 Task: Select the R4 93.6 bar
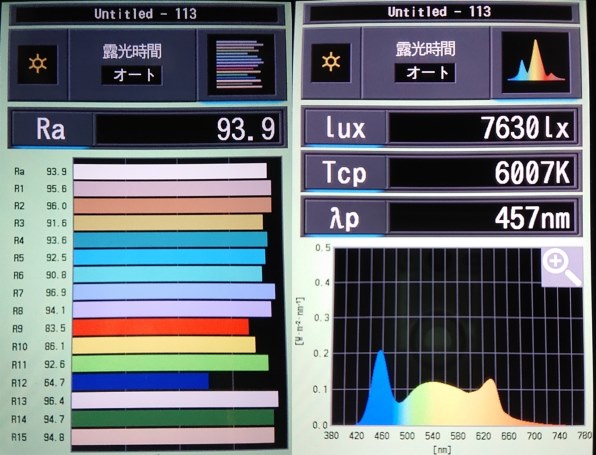coord(170,240)
